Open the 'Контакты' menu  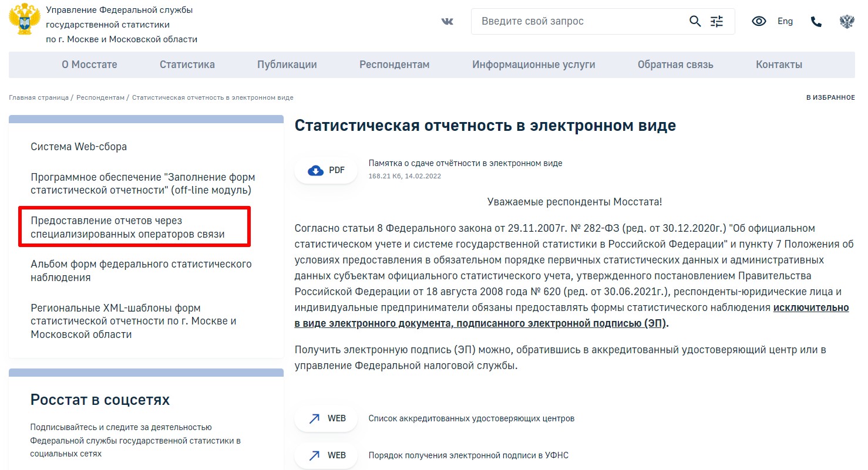(x=779, y=65)
